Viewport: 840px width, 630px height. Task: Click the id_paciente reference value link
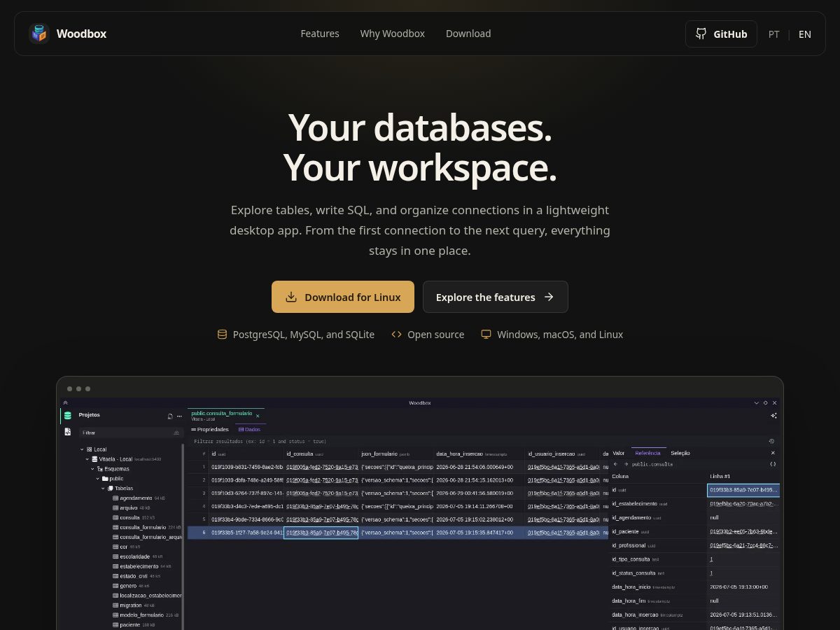742,531
